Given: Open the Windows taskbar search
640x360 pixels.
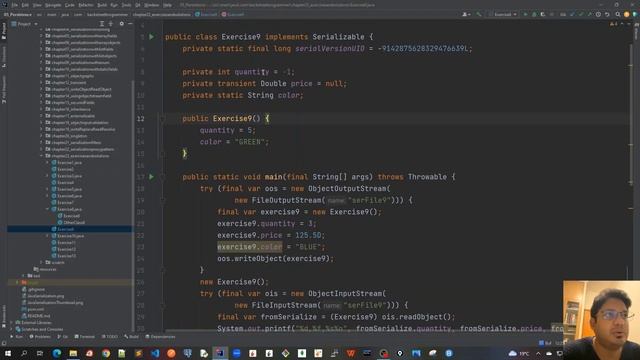Looking at the screenshot, I should tap(24, 353).
